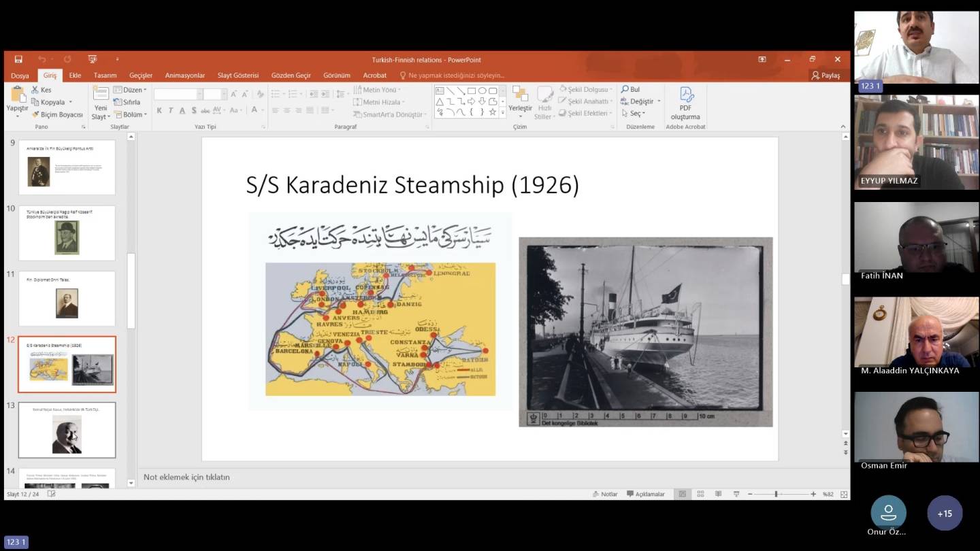Click clear all formatting icon
Image resolution: width=980 pixels, height=551 pixels.
click(260, 94)
